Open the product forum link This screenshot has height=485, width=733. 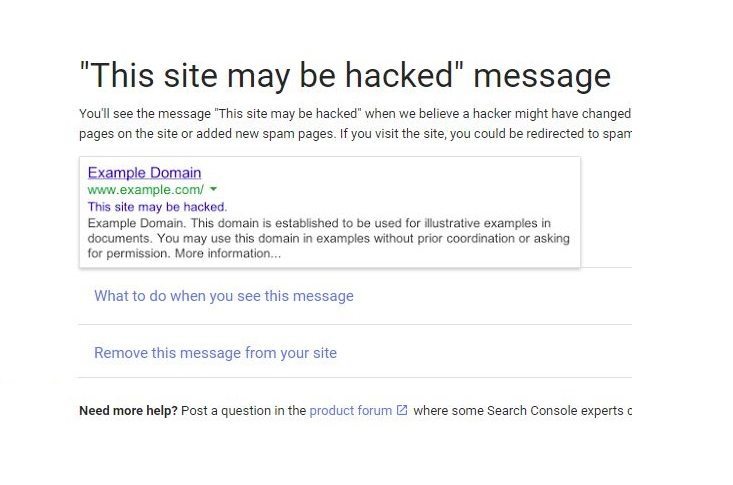(350, 410)
